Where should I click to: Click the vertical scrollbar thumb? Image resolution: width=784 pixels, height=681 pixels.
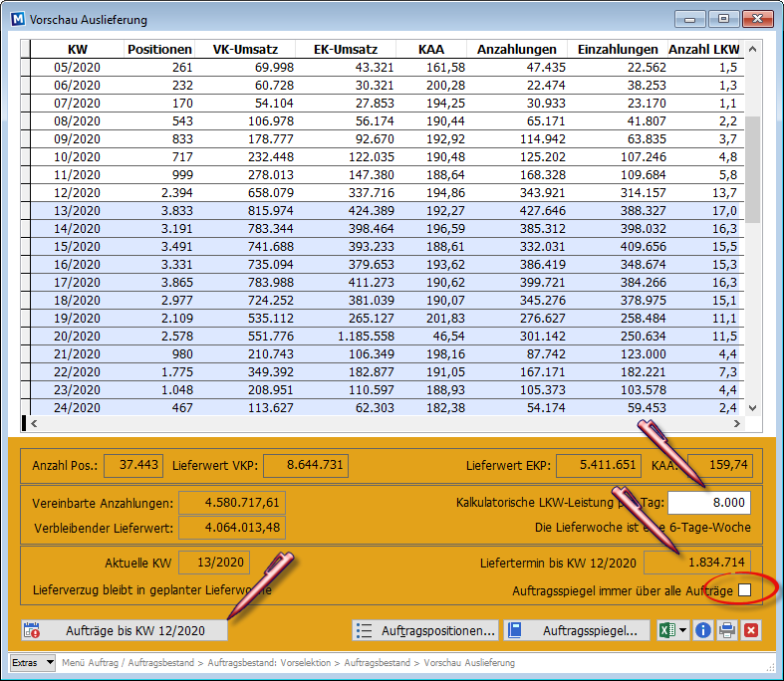point(752,170)
